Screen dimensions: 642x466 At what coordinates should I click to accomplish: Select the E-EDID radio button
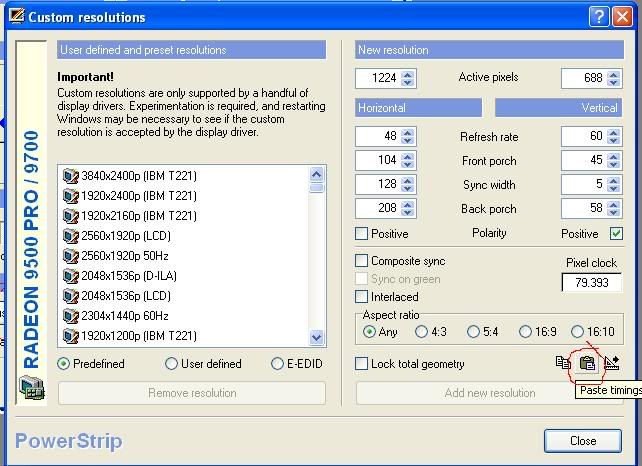(x=277, y=364)
